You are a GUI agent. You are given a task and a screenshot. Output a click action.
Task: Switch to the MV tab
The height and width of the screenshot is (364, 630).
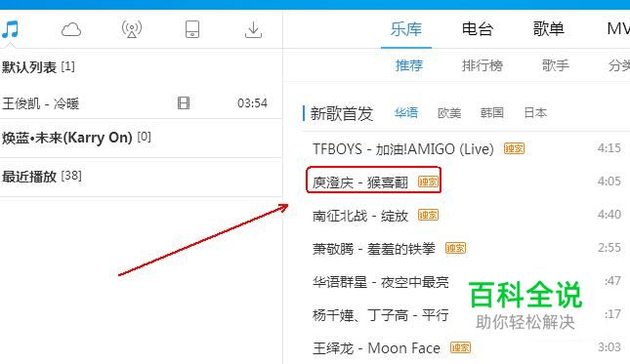pyautogui.click(x=618, y=29)
